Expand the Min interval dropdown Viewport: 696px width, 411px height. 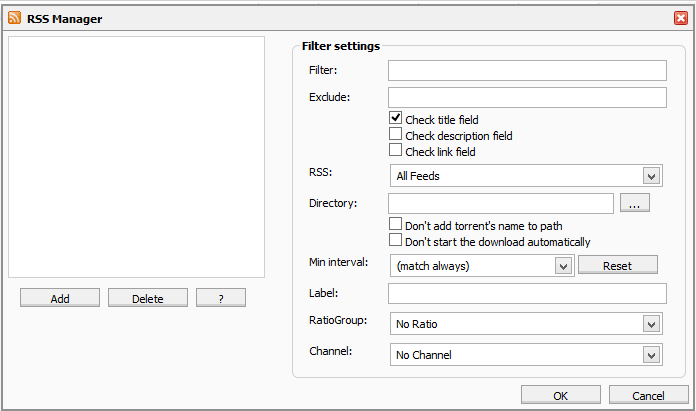tap(562, 266)
